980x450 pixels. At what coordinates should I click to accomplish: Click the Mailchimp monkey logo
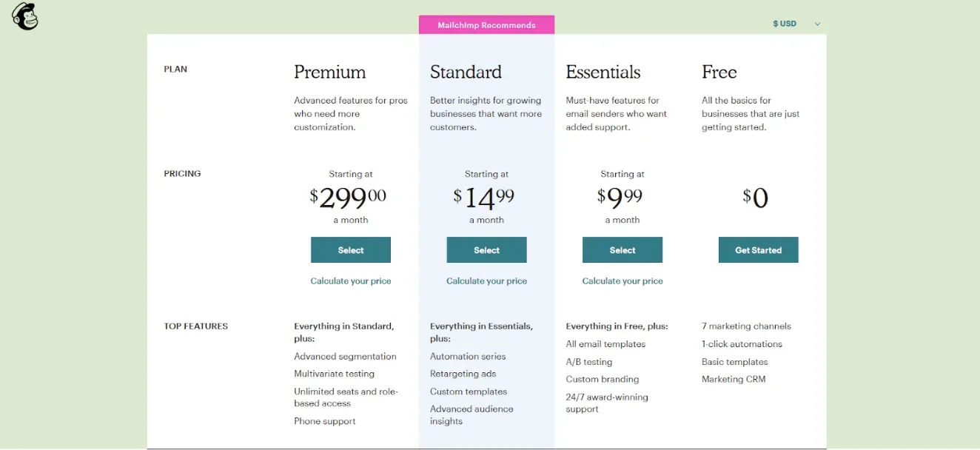(x=25, y=16)
